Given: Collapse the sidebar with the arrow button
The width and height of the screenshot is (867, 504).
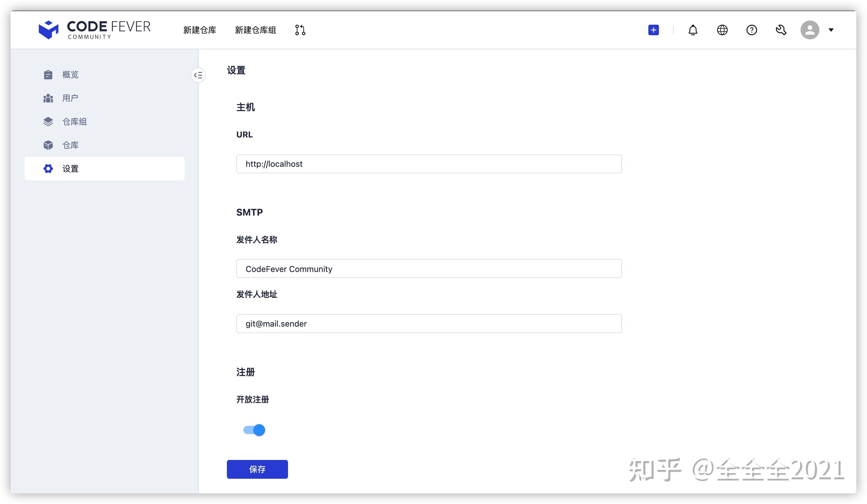Looking at the screenshot, I should [198, 75].
